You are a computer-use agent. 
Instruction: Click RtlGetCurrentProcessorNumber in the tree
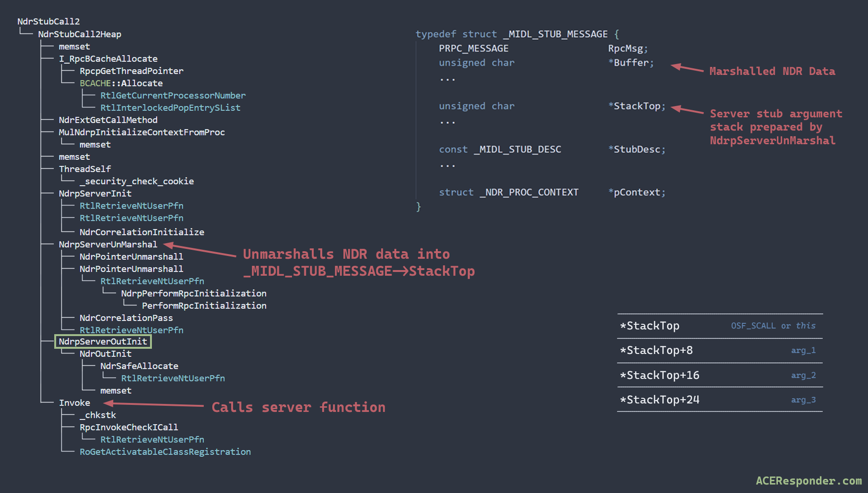[173, 96]
